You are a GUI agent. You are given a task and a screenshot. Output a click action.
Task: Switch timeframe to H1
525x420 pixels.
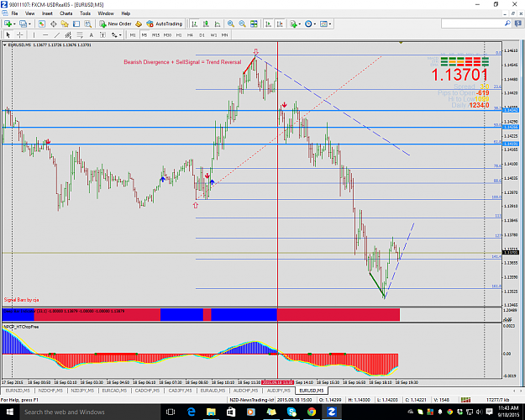[179, 34]
